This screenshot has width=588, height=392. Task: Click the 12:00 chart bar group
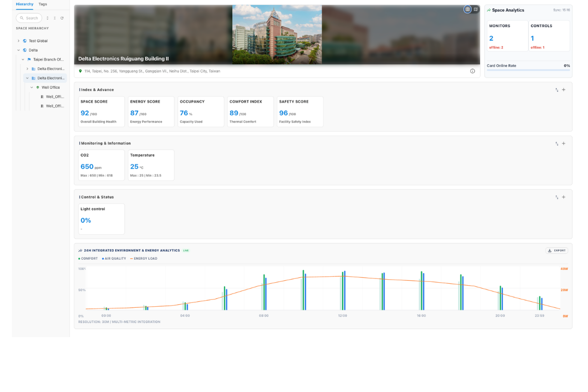tap(343, 290)
